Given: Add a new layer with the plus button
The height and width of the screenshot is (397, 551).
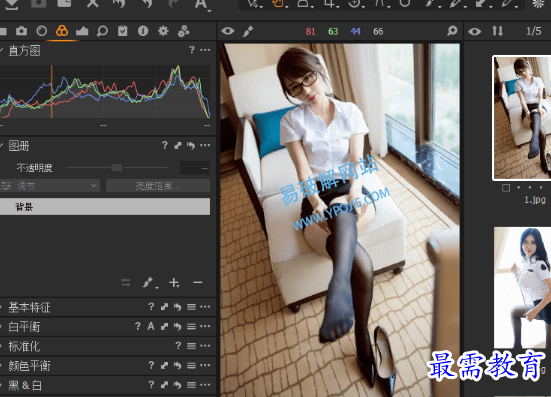Looking at the screenshot, I should [174, 282].
